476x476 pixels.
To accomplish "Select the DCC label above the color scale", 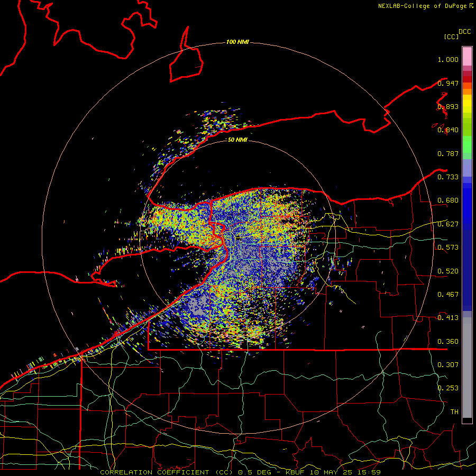I will (x=464, y=32).
